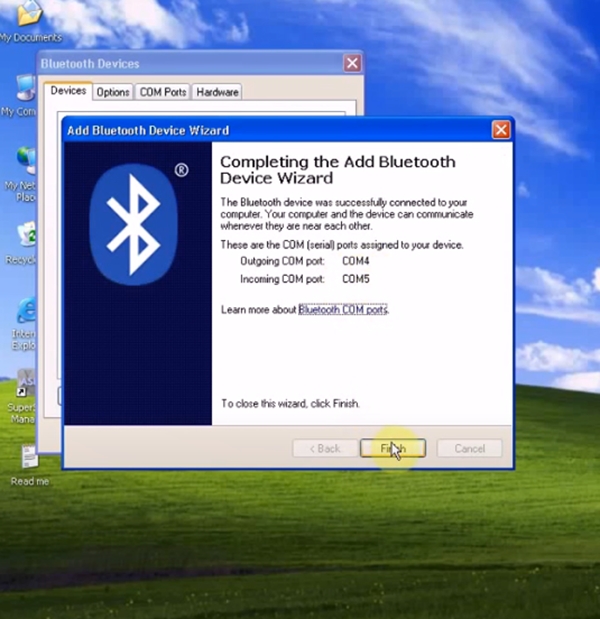Image resolution: width=600 pixels, height=619 pixels.
Task: Switch to the Options tab in Bluetooth Devices
Action: (x=113, y=92)
